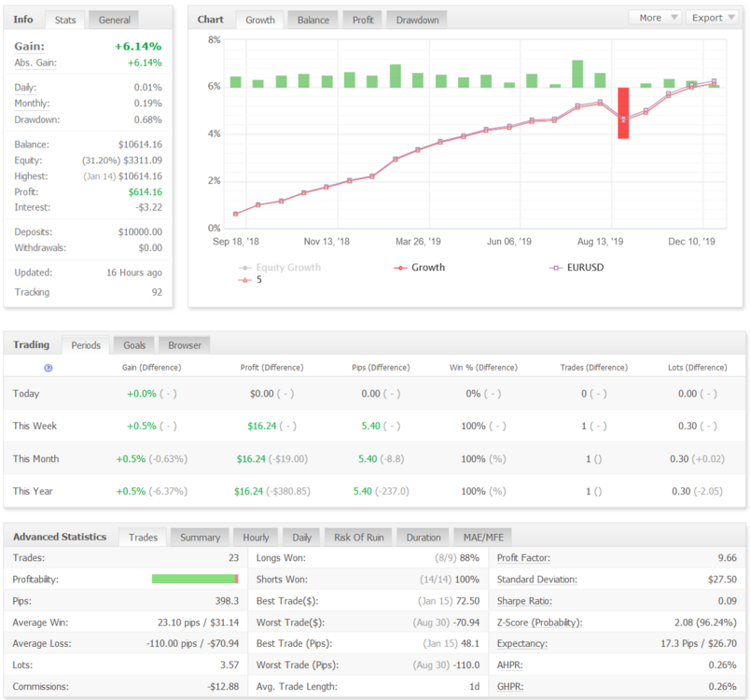Click the Profit Factor label
Screen dimensions: 750x700
coord(523,558)
